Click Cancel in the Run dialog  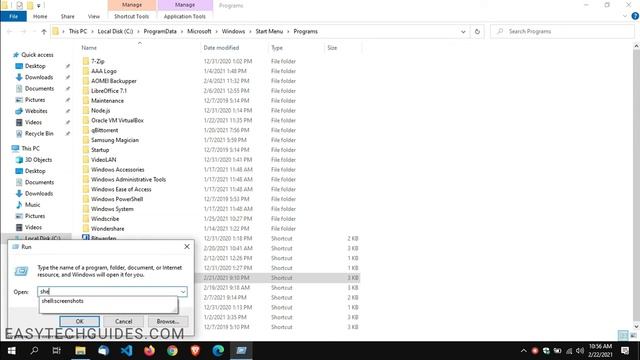click(x=123, y=321)
